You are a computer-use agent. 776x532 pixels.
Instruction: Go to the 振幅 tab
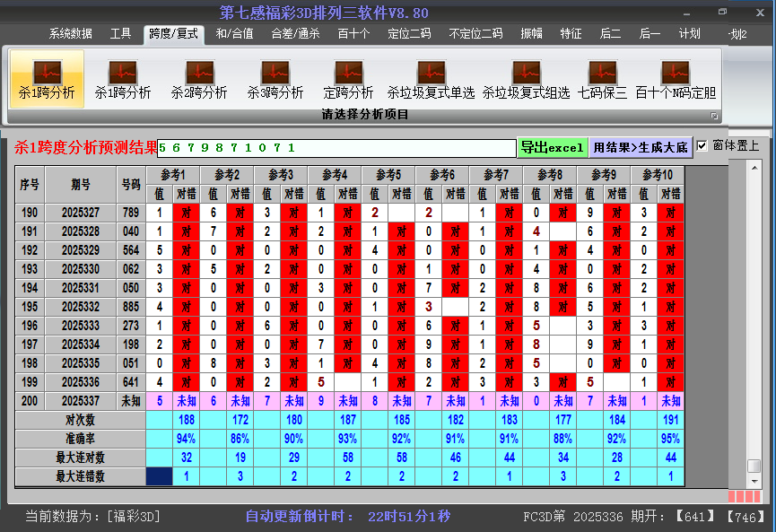click(x=532, y=34)
